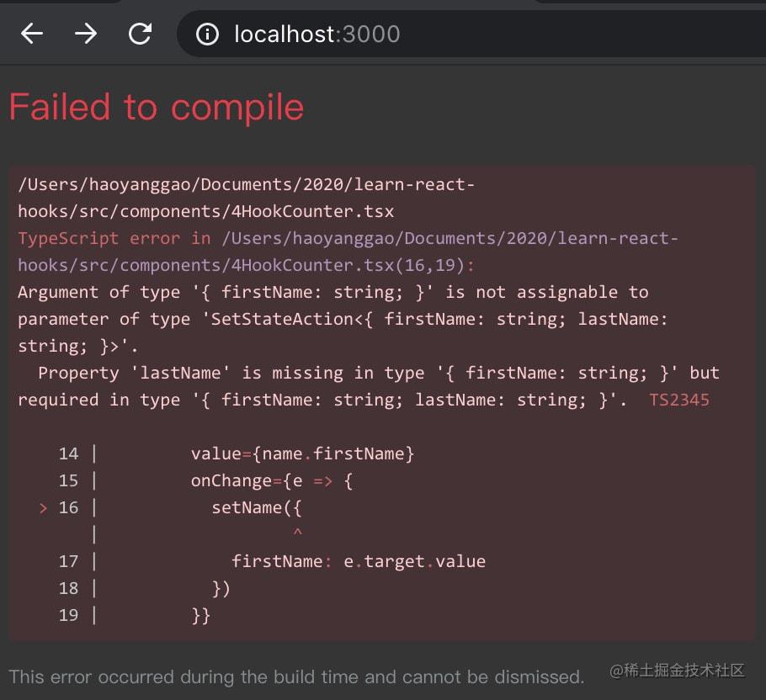Click the firstName: e.target.value line
The image size is (766, 700).
pos(359,561)
